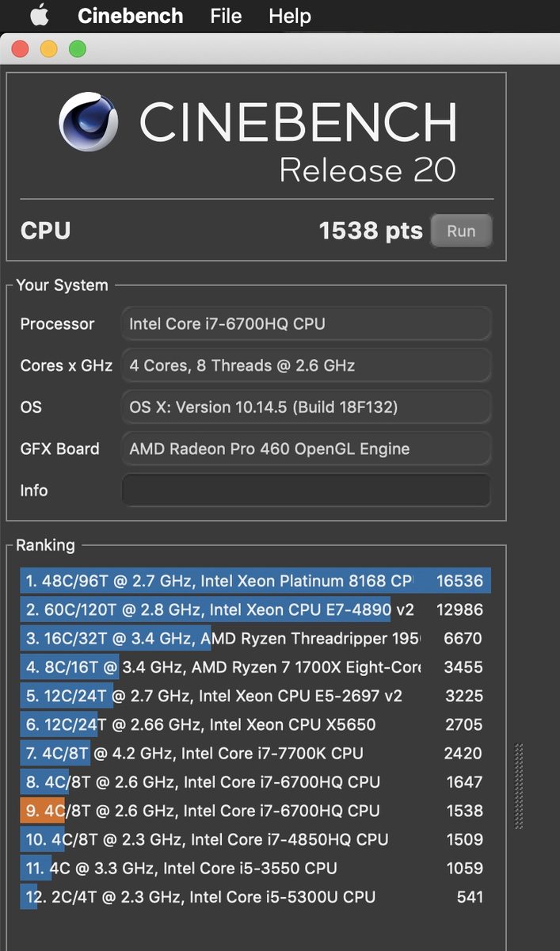560x951 pixels.
Task: Select ranking row 4 Ryzen 7 1700X
Action: 255,667
